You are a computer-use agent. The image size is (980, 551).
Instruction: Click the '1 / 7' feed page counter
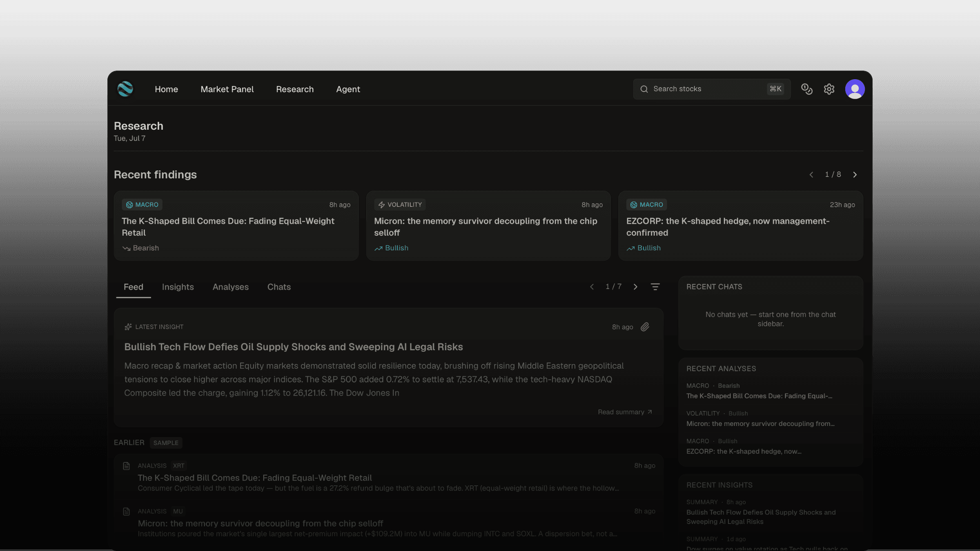[x=613, y=287]
